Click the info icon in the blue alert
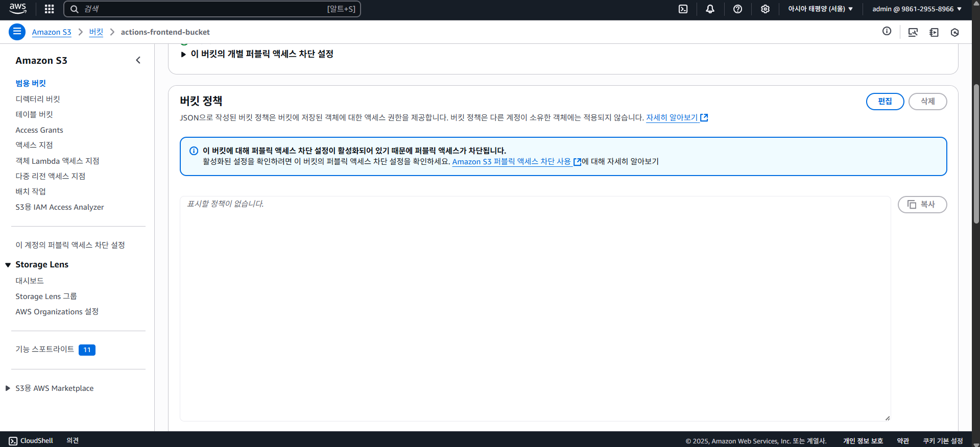 [x=194, y=151]
